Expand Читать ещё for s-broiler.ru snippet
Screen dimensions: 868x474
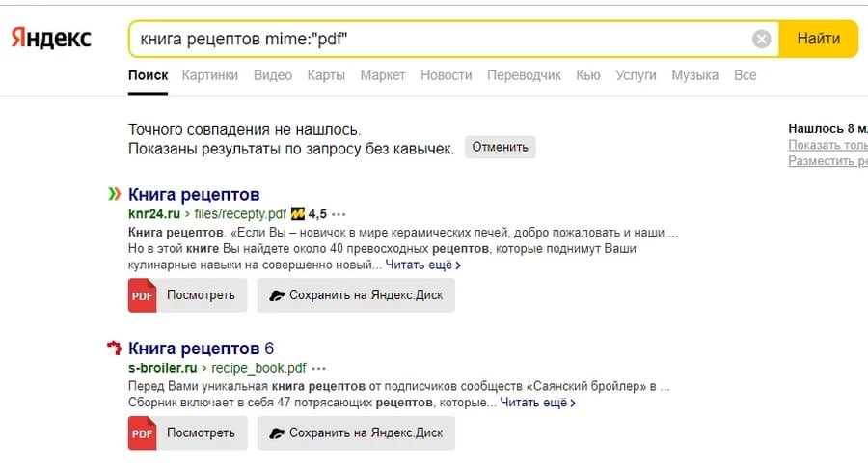[x=537, y=403]
